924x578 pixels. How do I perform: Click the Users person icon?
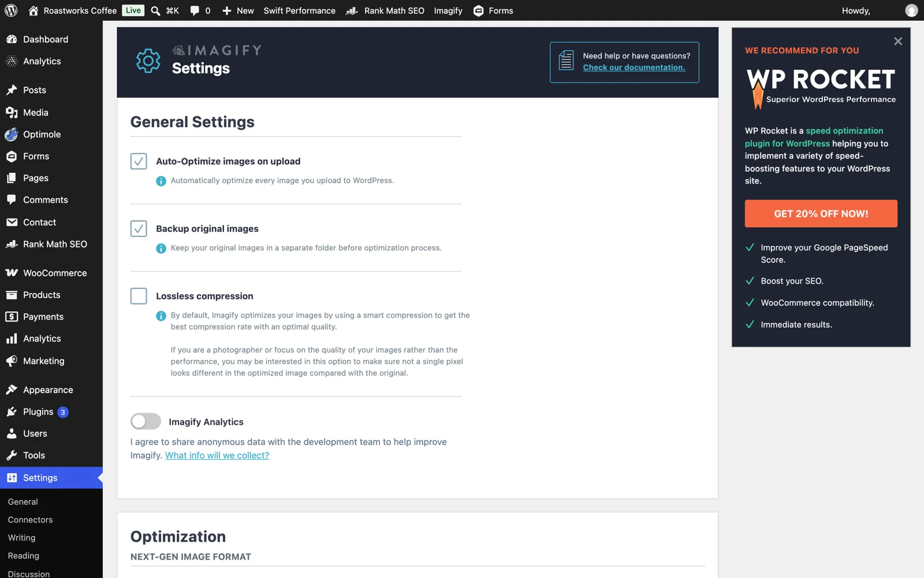12,433
